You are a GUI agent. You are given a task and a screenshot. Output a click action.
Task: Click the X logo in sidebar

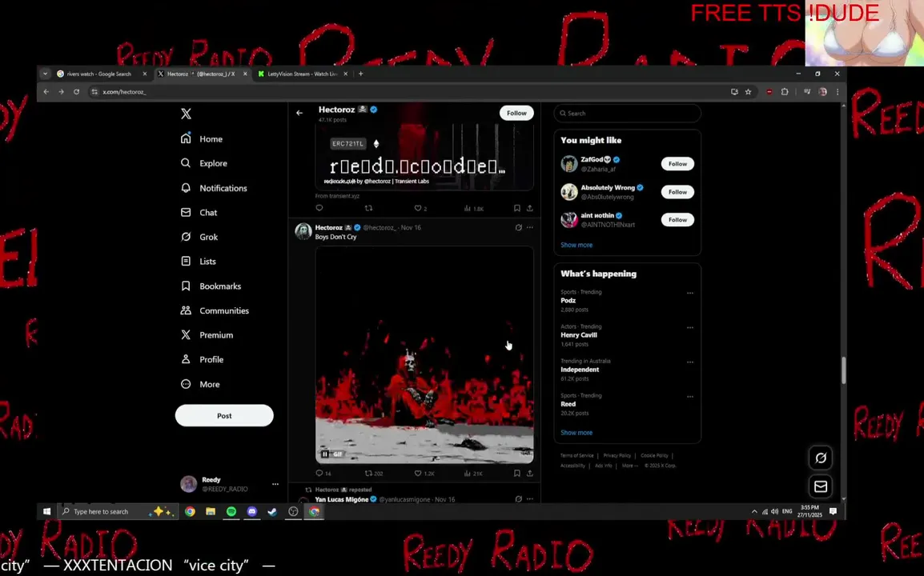coord(186,114)
